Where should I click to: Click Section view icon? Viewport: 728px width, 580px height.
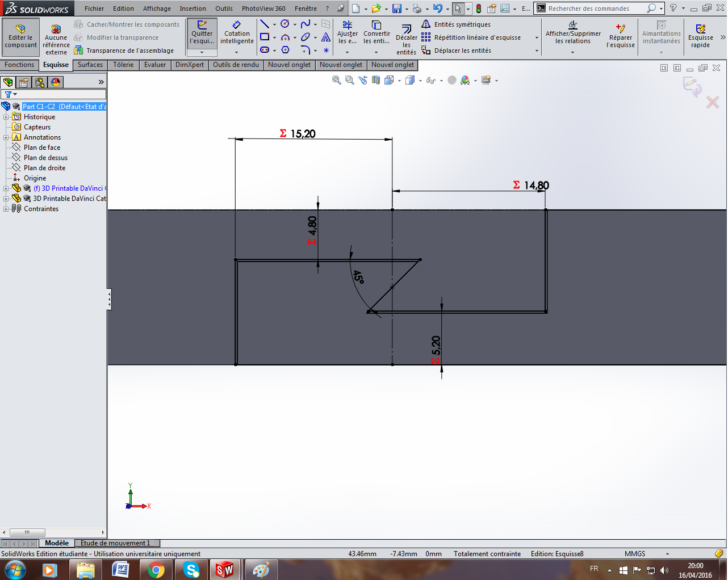376,80
